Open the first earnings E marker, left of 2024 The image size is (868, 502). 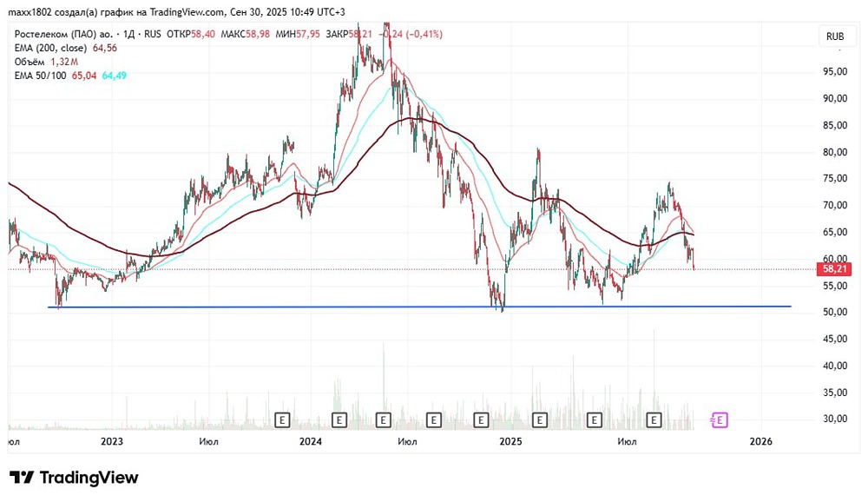[x=282, y=420]
